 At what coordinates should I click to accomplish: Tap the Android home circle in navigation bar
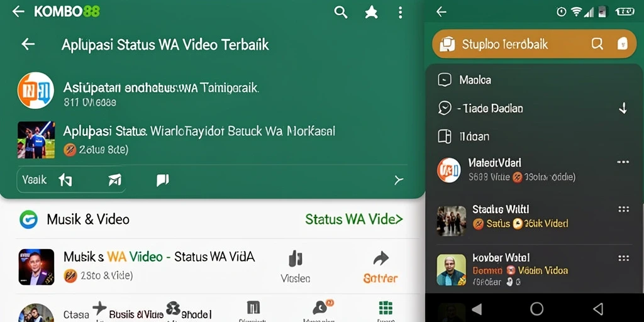tap(537, 308)
